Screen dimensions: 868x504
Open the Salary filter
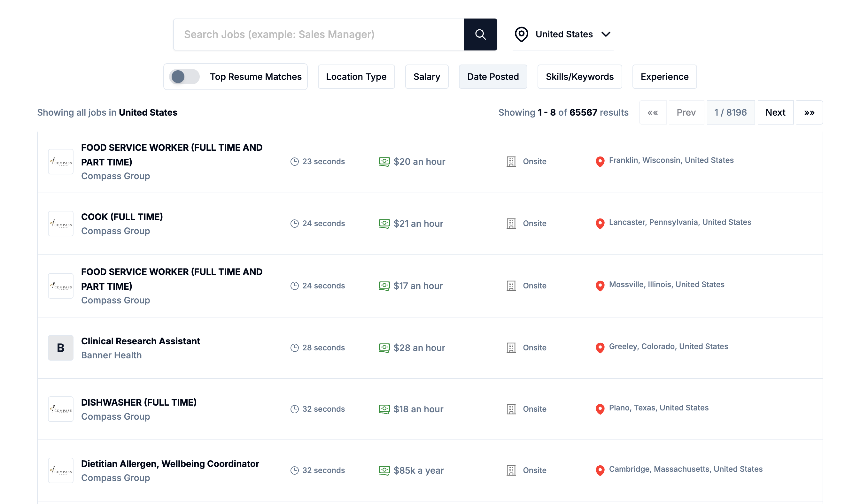tap(427, 76)
